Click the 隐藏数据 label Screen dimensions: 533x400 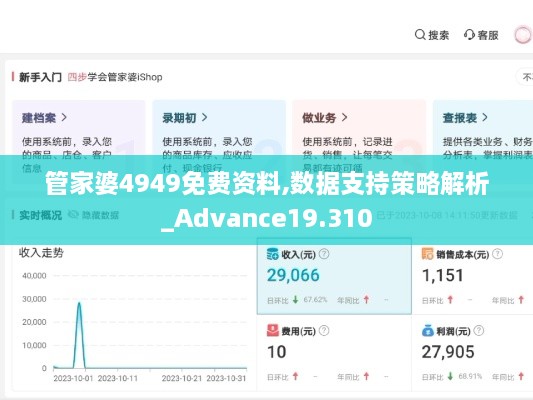(100, 215)
